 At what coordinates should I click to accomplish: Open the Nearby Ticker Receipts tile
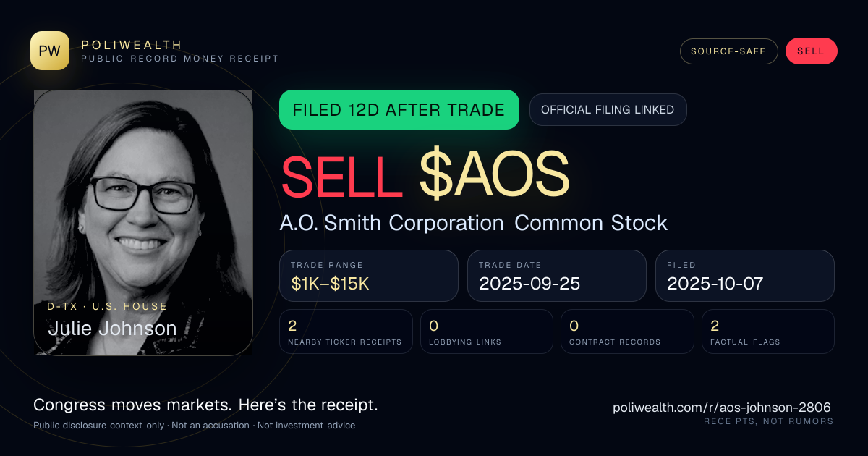(x=346, y=332)
